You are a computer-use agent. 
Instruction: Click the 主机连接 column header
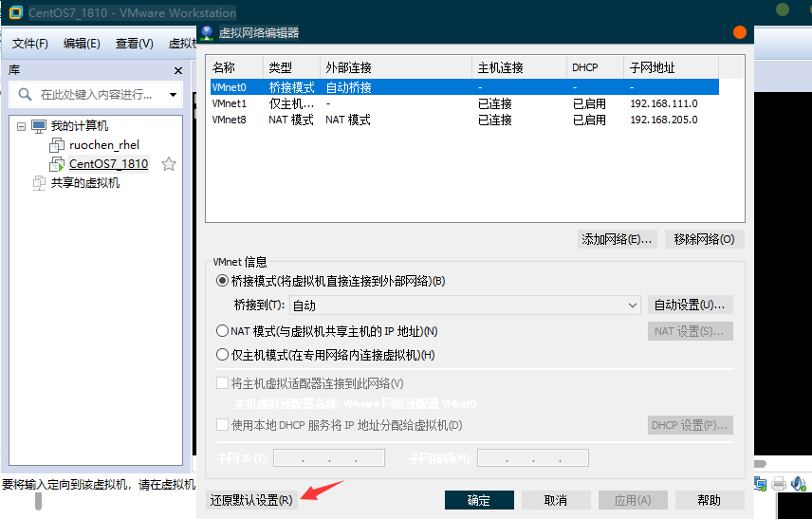[x=520, y=67]
